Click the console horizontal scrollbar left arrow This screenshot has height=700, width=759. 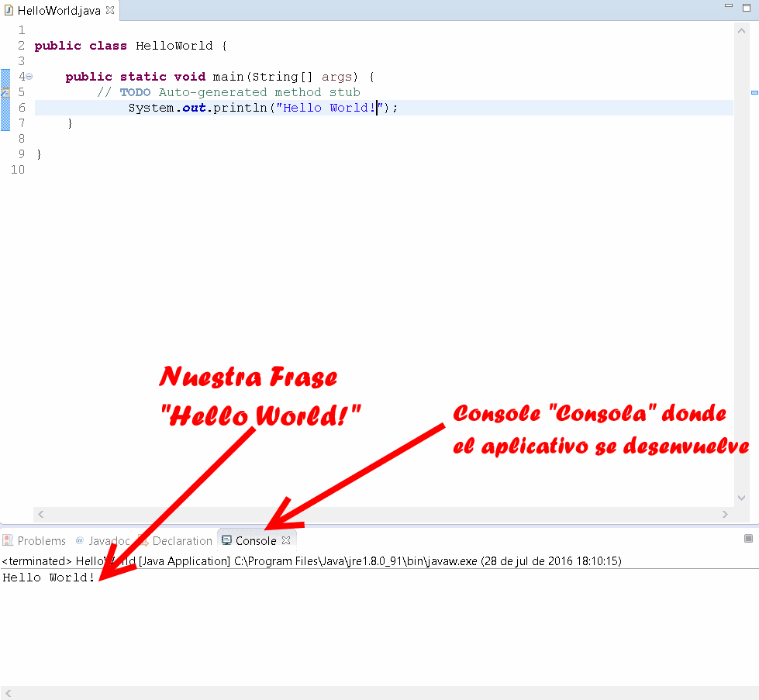tap(9, 693)
